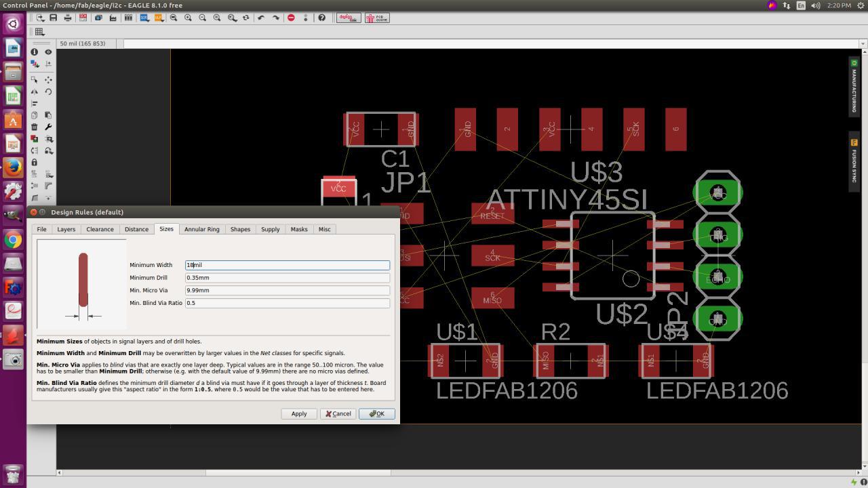Save the board with the floppy icon
The image size is (868, 488).
(x=53, y=18)
